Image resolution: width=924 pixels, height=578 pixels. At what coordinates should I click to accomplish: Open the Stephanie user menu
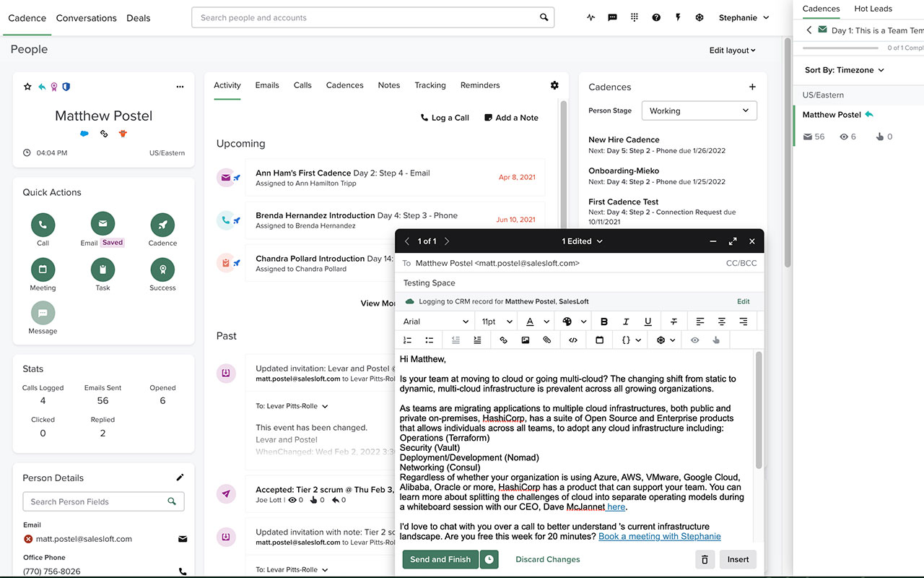coord(744,18)
